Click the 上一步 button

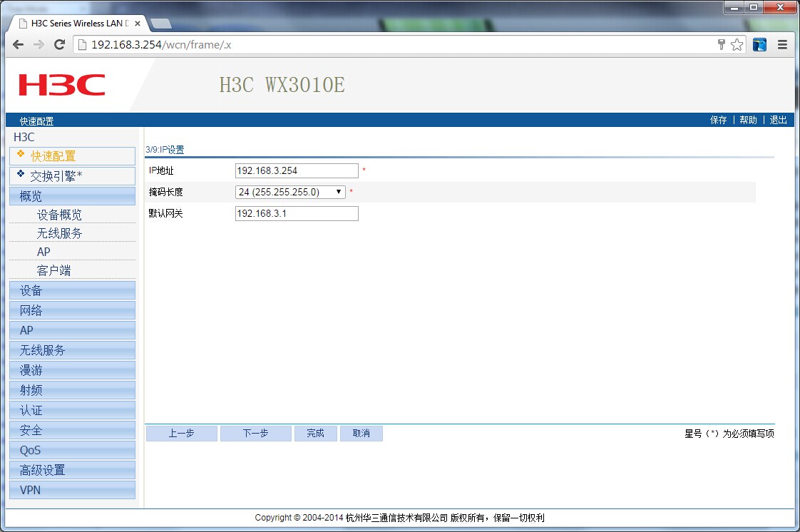[x=182, y=433]
